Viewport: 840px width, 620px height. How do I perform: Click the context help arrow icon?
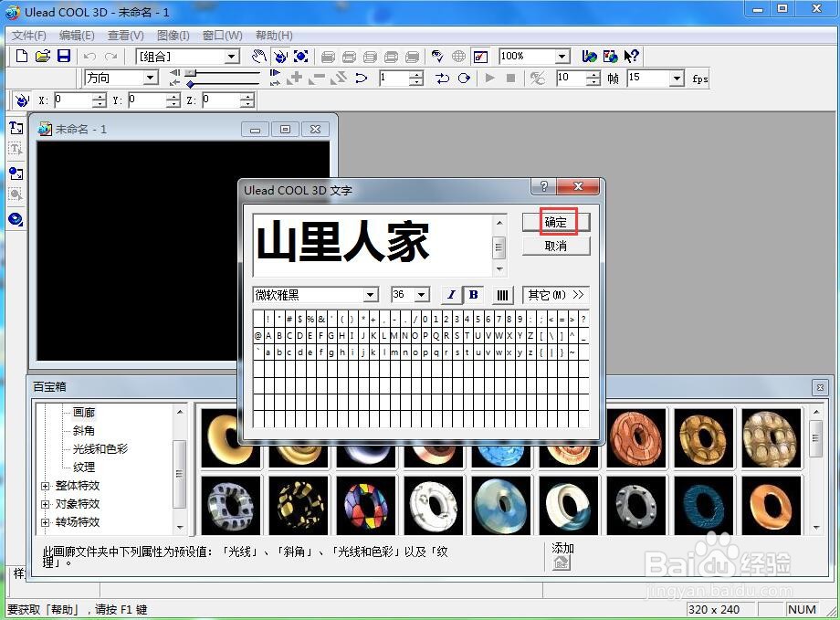631,56
